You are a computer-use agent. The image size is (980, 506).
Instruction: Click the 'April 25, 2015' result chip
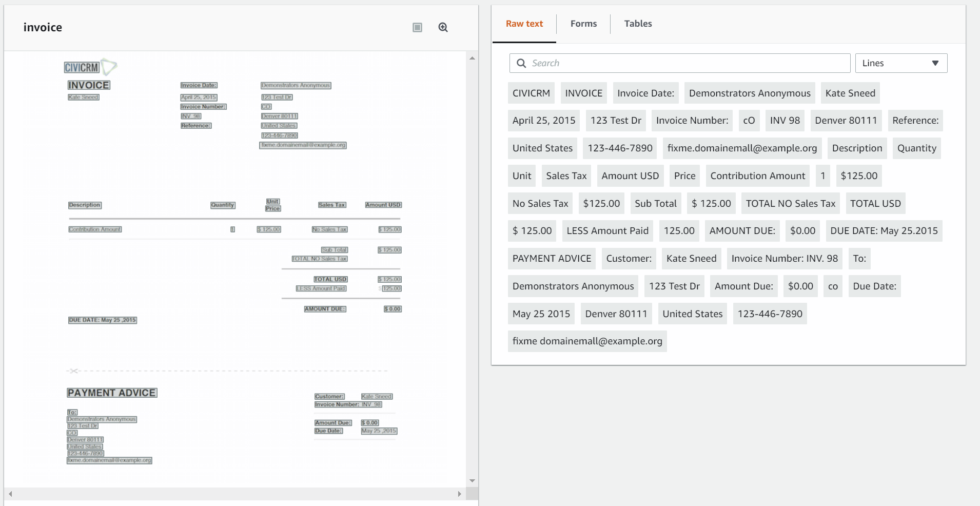544,121
